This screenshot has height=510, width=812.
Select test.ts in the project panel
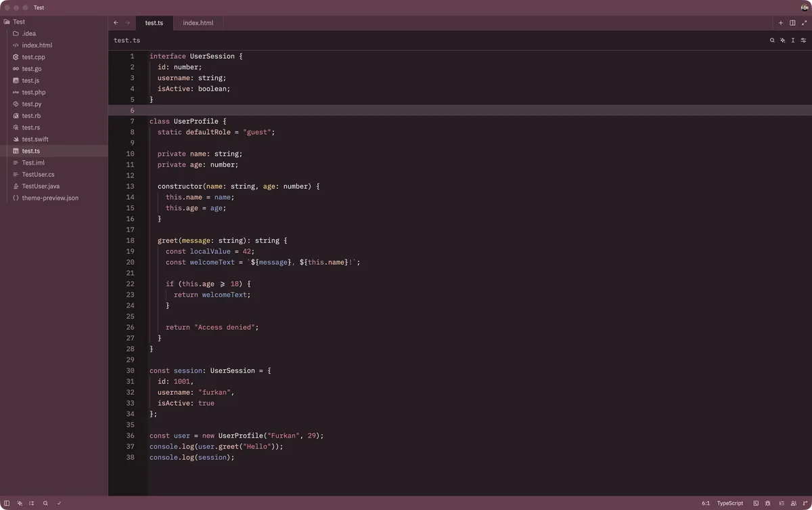(x=54, y=151)
